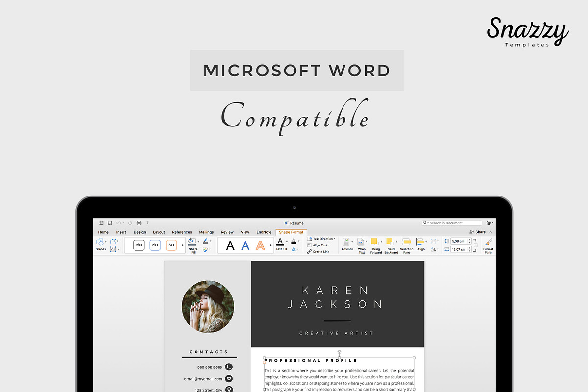Apply the orange outlined Abc shape style
588x392 pixels.
coord(171,245)
